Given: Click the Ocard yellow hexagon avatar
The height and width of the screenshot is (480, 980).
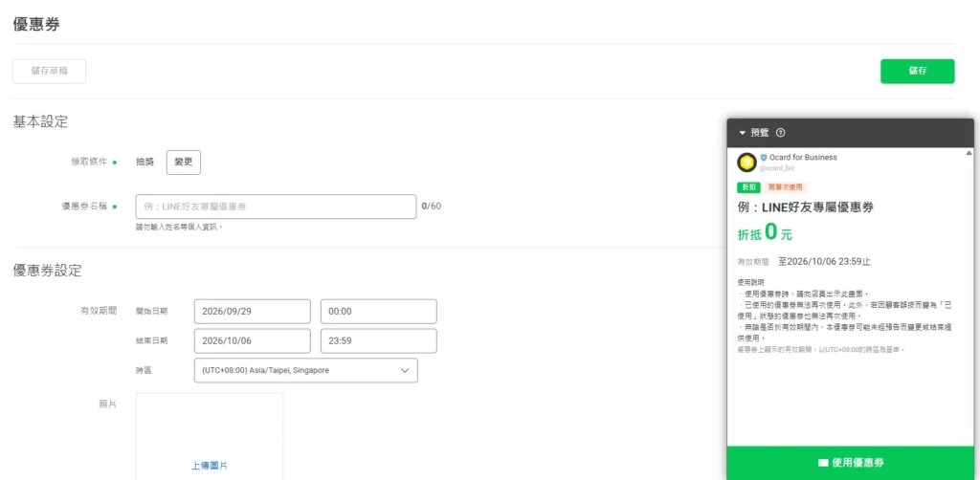Looking at the screenshot, I should pos(746,163).
